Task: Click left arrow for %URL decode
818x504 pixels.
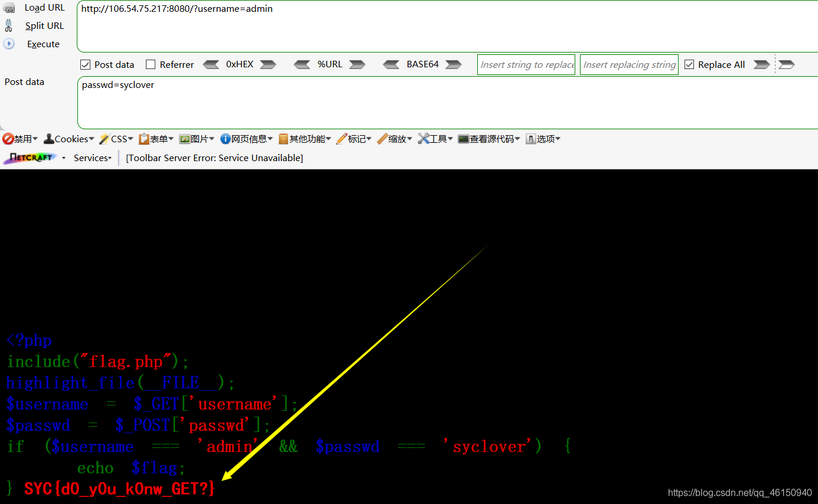Action: (x=302, y=64)
